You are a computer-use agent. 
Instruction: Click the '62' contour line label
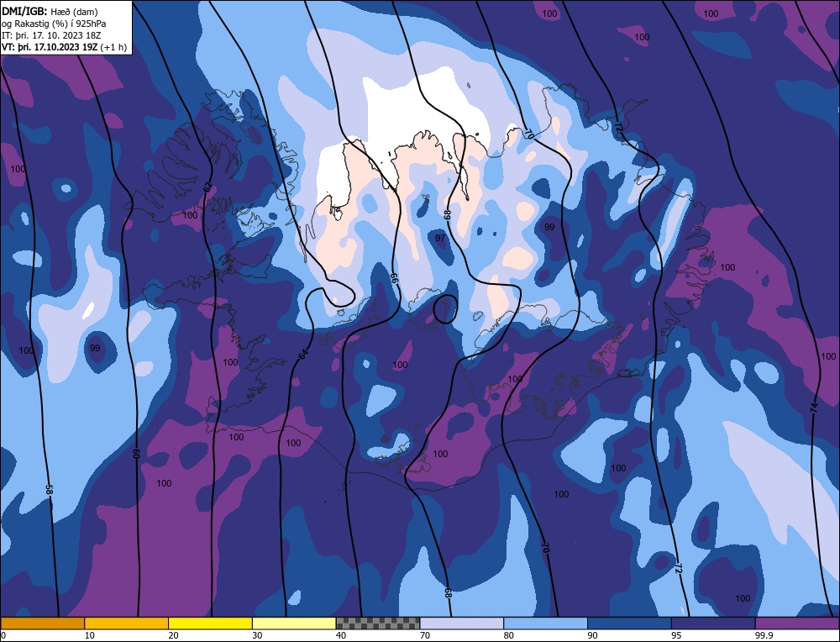207,187
